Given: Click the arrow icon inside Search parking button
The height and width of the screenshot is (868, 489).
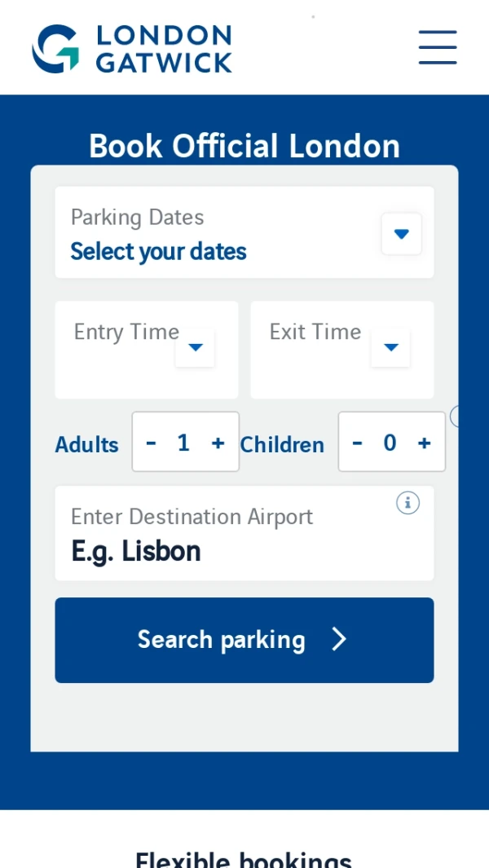Looking at the screenshot, I should pos(339,640).
